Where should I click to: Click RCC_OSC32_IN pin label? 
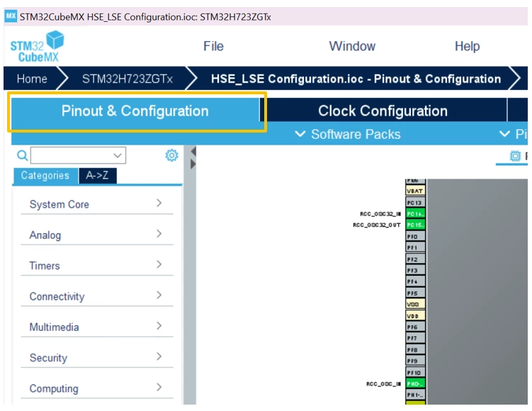380,214
